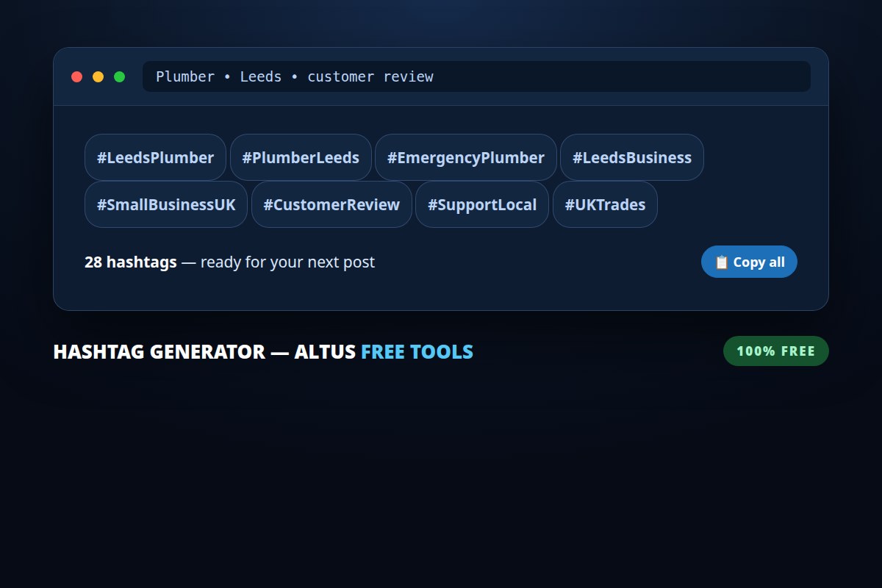Click the #SmallBusinessUK hashtag chip
Image resolution: width=882 pixels, height=588 pixels.
point(166,204)
